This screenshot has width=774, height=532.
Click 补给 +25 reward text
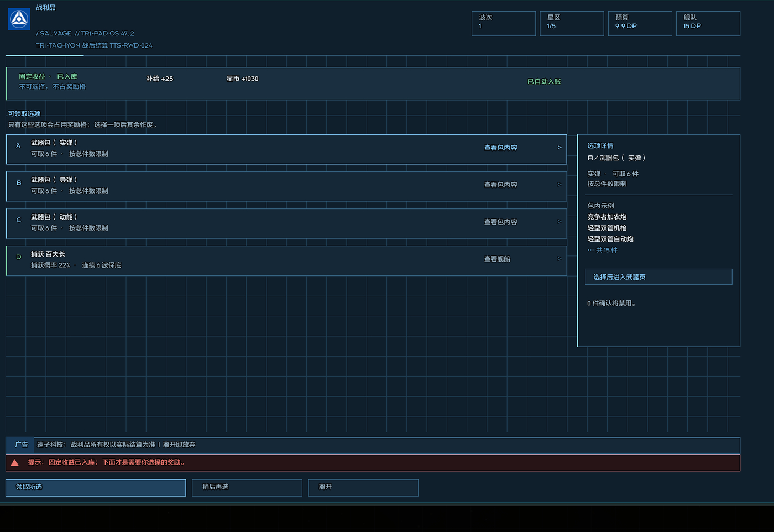coord(160,79)
